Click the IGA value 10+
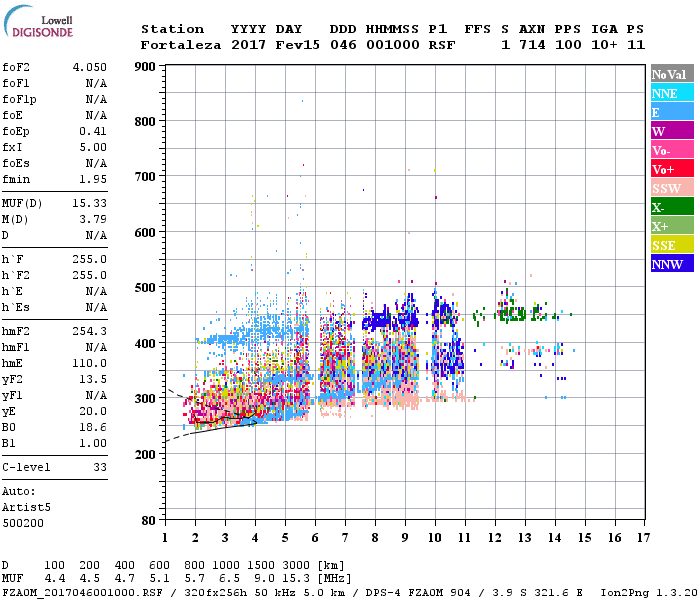Image resolution: width=700 pixels, height=600 pixels. click(604, 45)
